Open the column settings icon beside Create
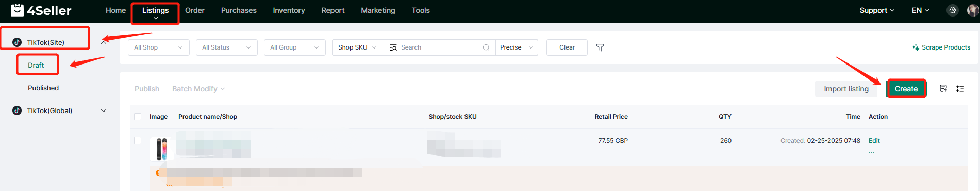 point(943,89)
